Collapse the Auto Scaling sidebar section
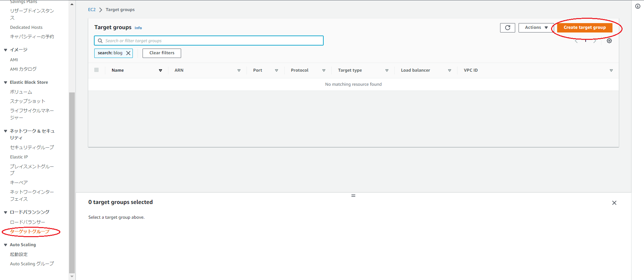This screenshot has width=644, height=280. [x=6, y=245]
